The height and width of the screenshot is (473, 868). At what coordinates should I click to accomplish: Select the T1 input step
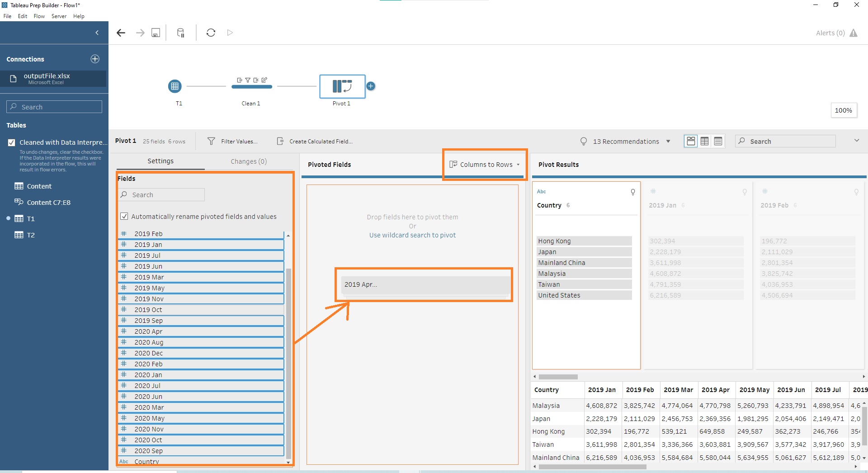tap(175, 86)
